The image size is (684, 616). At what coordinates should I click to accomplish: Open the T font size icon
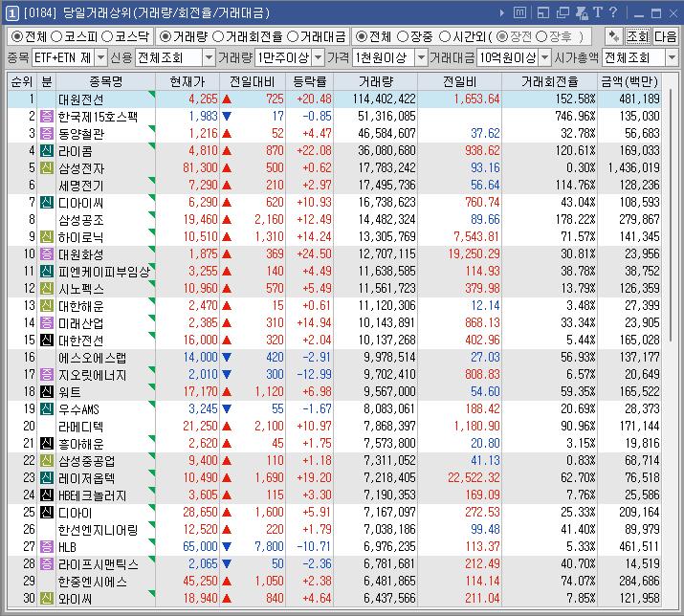tap(598, 12)
